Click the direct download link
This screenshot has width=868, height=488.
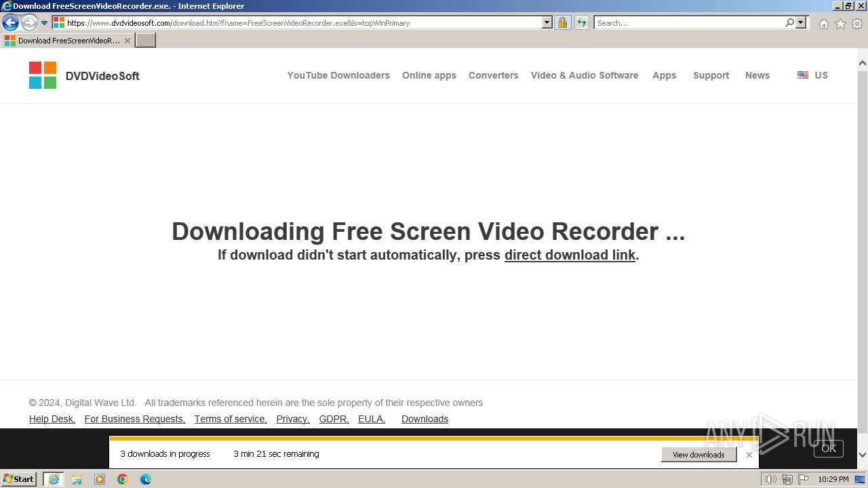point(570,255)
